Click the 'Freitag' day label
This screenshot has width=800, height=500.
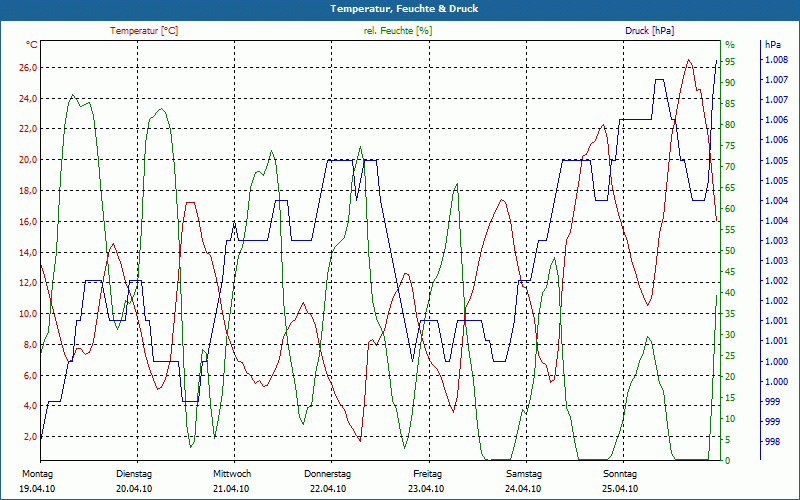[x=428, y=474]
